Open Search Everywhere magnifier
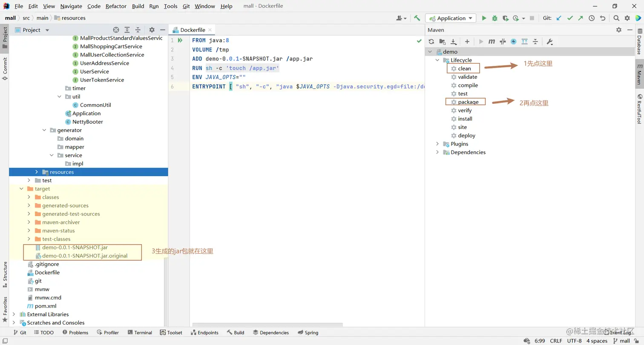The image size is (644, 345). tap(616, 18)
